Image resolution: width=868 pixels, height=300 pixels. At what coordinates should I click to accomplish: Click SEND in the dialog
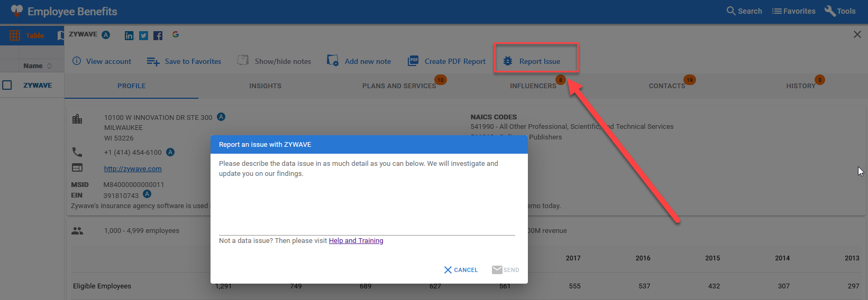pos(506,270)
